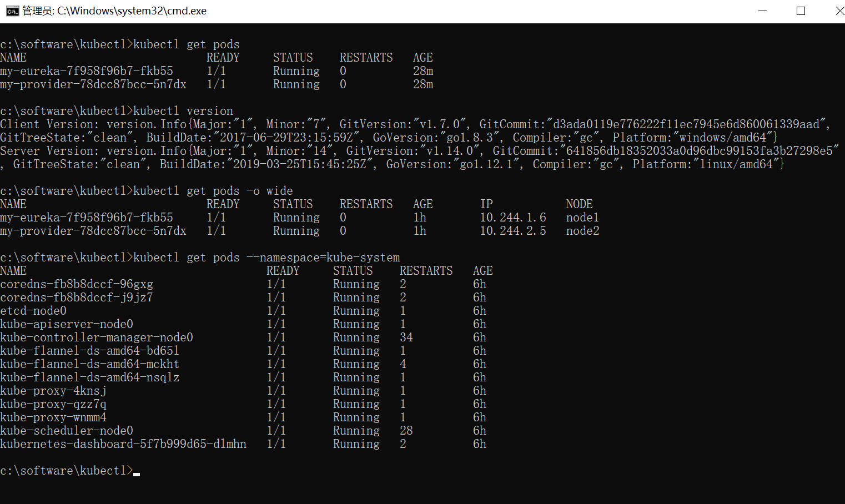The image size is (845, 504).
Task: Click the 28m age of my-eureka pod
Action: point(423,71)
